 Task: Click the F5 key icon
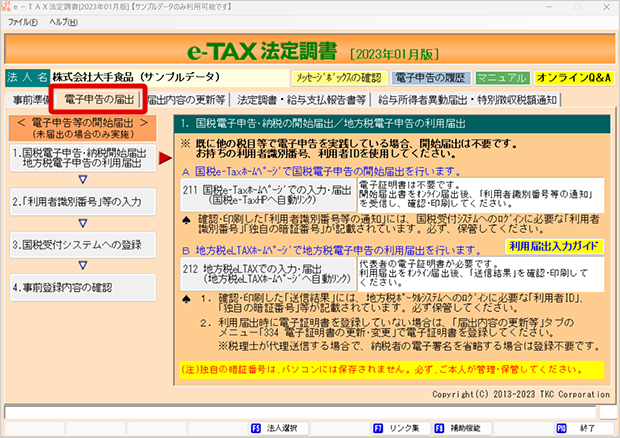[x=256, y=428]
